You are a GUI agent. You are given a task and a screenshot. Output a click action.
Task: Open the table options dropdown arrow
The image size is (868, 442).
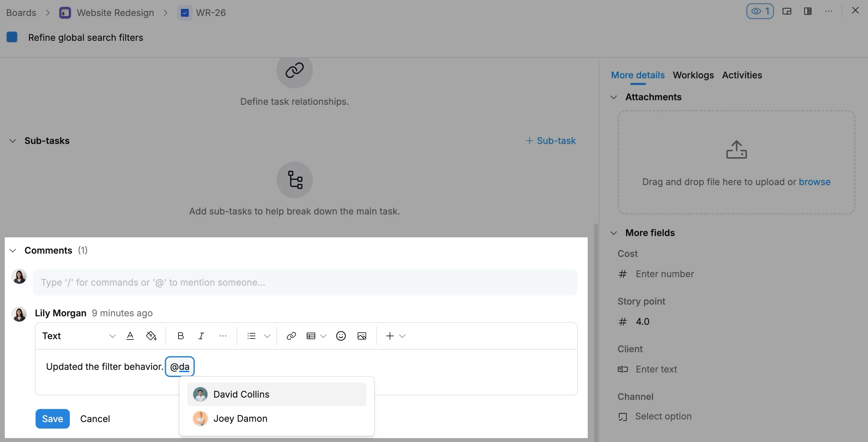click(x=323, y=336)
